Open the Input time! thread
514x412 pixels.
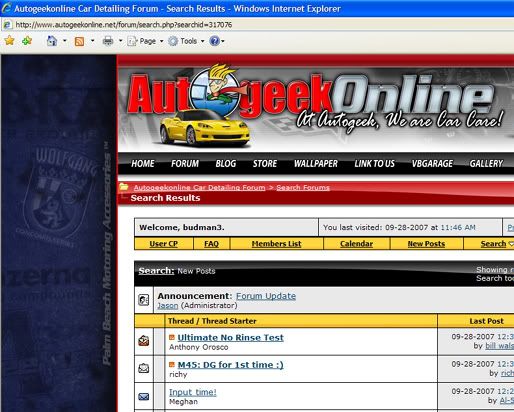193,392
